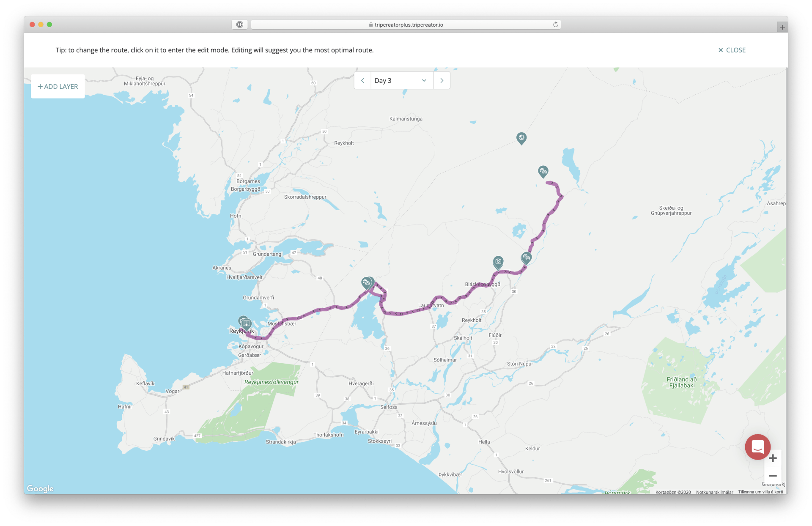Click the Add Layer button
This screenshot has width=812, height=526.
(58, 86)
